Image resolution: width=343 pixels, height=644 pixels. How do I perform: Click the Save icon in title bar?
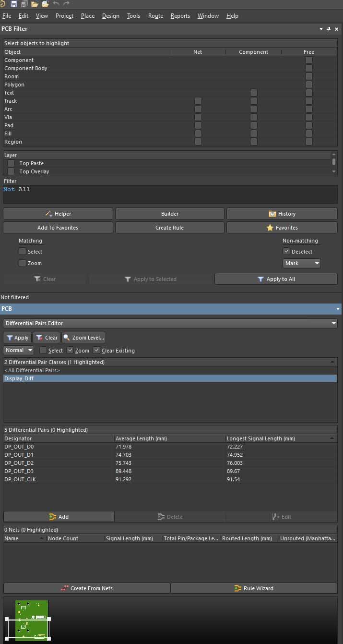point(13,4)
